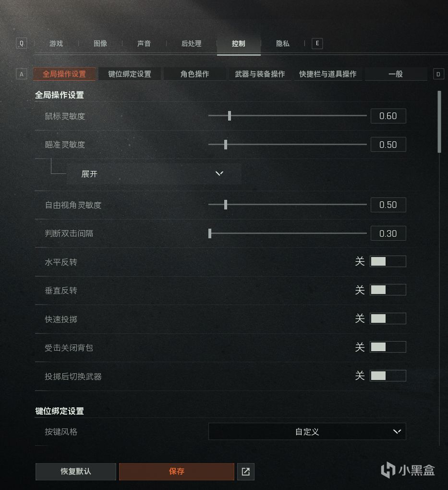Click the Q previous-tab key icon
Screen dimensions: 448x490
coord(21,43)
